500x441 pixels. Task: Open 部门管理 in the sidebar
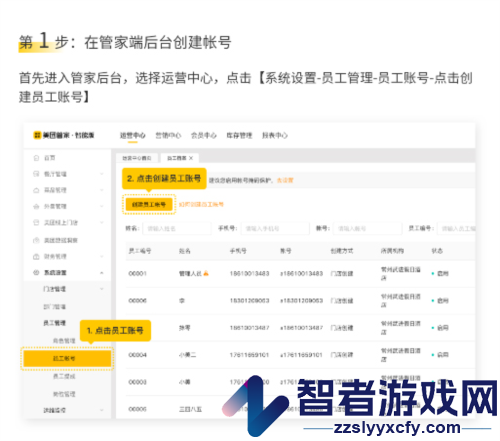point(55,306)
